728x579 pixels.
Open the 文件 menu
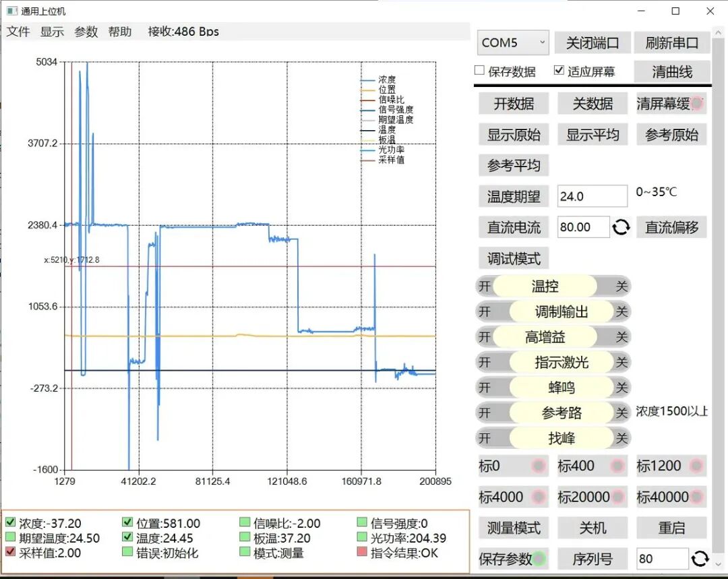tap(18, 32)
